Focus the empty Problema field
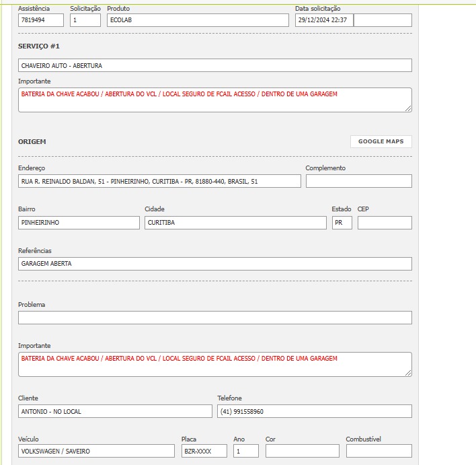Screen dimensions: 476x465 tap(214, 318)
